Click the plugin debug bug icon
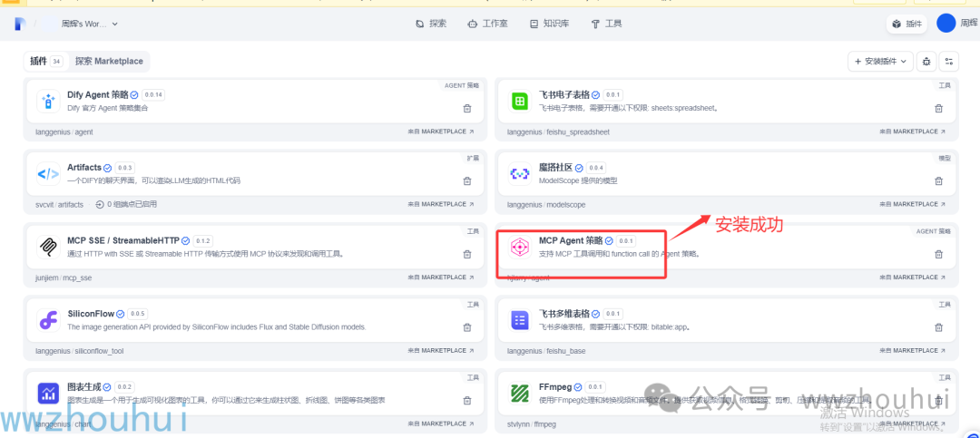The width and height of the screenshot is (980, 438). click(x=926, y=62)
